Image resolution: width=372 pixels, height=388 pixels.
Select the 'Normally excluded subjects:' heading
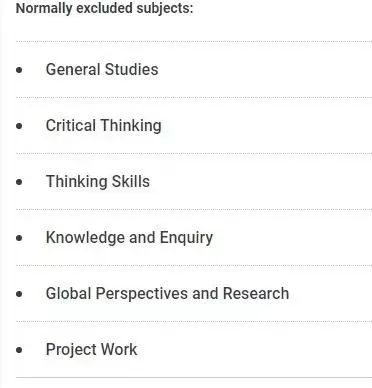105,9
